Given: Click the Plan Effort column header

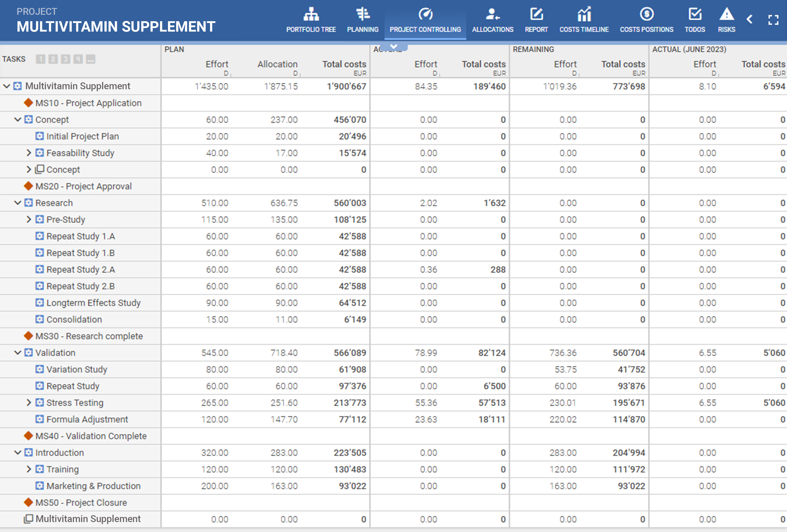Looking at the screenshot, I should (x=217, y=64).
